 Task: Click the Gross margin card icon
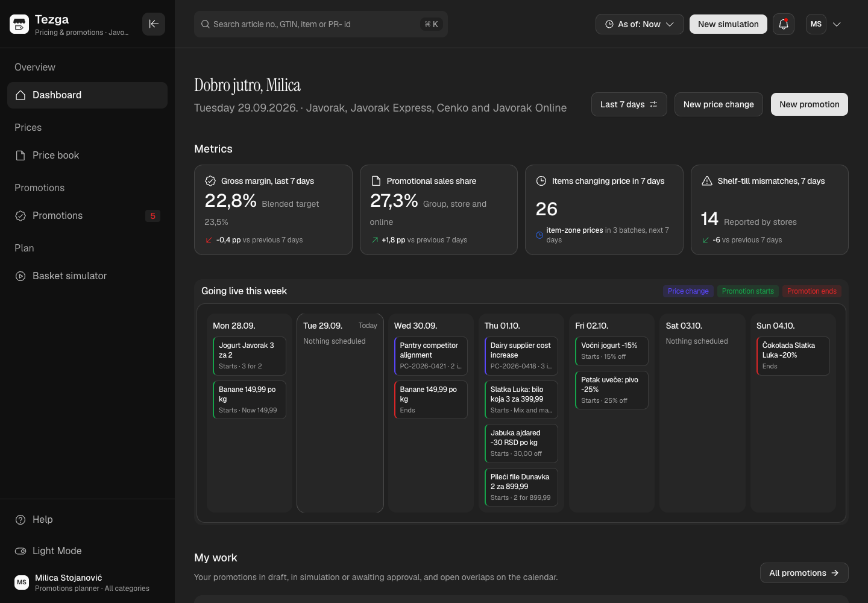point(210,181)
